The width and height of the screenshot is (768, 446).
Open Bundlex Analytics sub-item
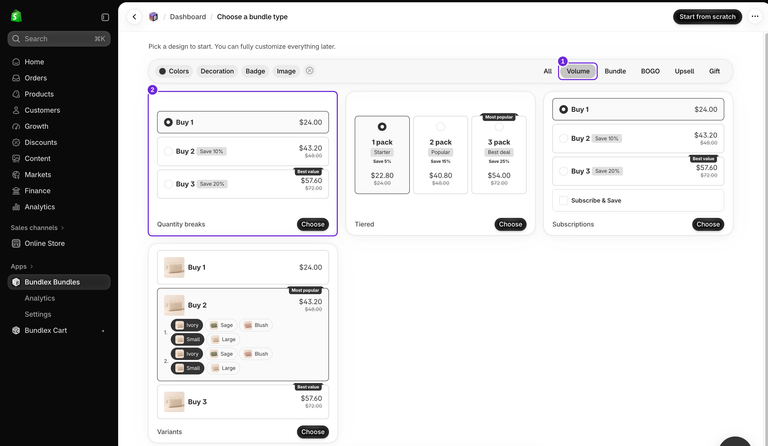[40, 298]
